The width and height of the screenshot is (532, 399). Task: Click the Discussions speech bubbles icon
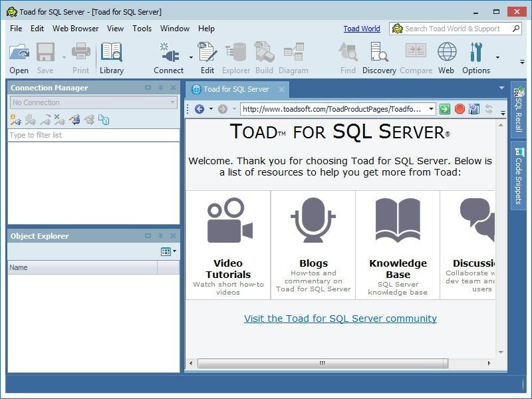pos(477,220)
